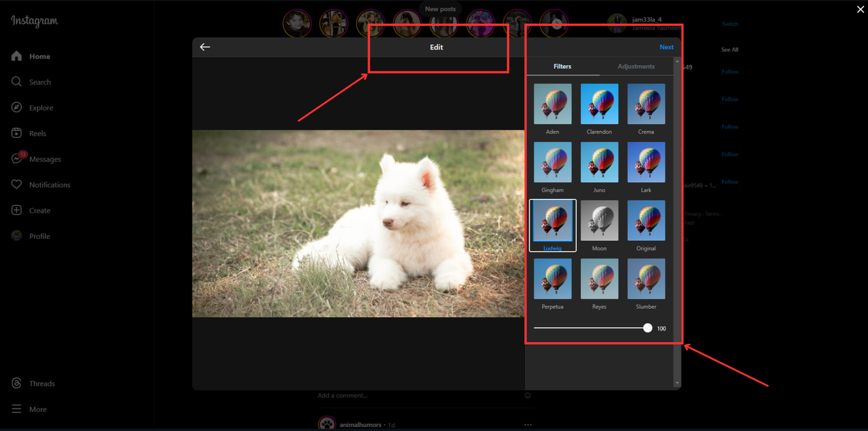This screenshot has height=431, width=868.
Task: Apply the Moon black-and-white filter
Action: [x=599, y=221]
